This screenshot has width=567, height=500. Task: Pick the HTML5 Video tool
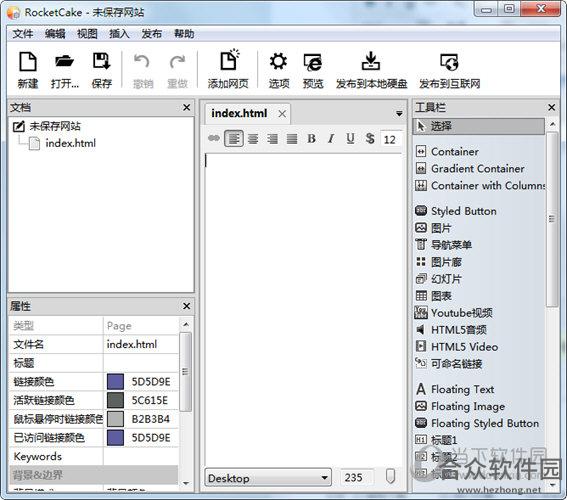(457, 347)
